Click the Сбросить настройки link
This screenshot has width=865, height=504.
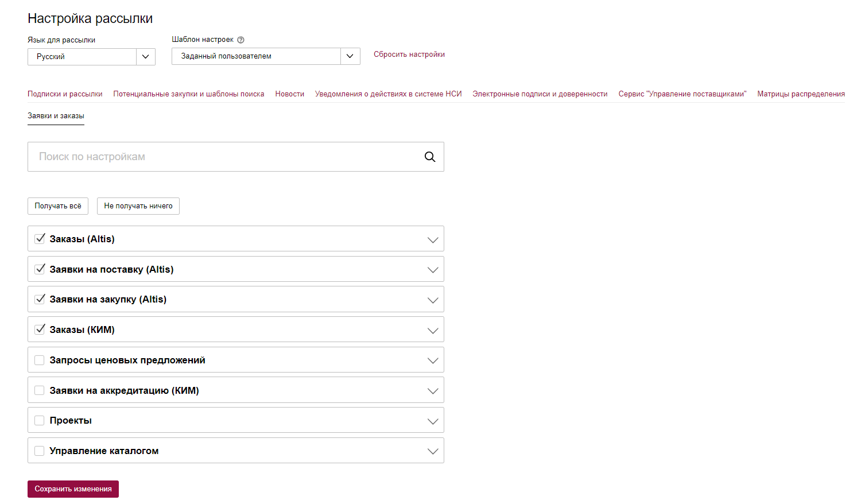pos(409,55)
